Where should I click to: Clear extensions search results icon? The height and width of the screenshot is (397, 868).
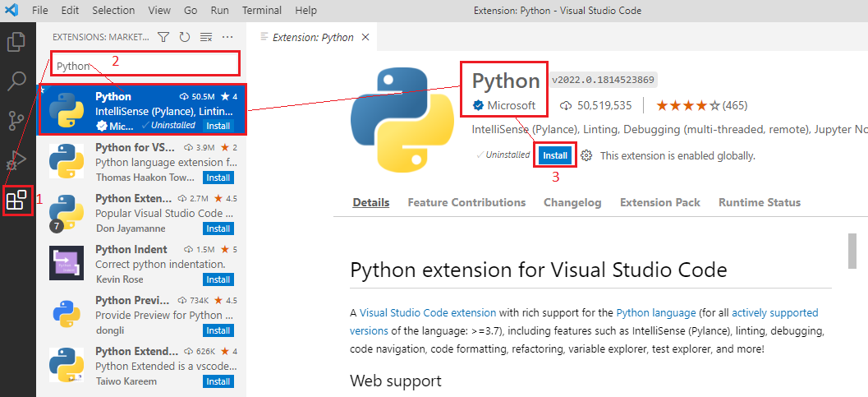(x=206, y=37)
